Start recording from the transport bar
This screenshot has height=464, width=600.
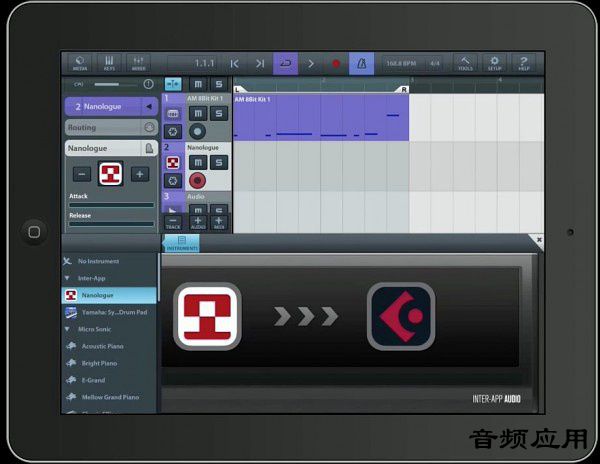(336, 63)
